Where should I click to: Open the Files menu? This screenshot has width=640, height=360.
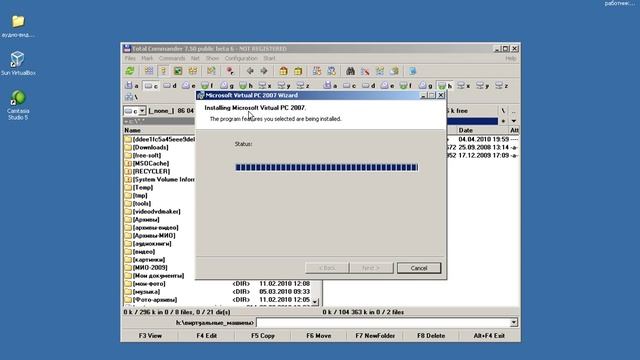(130, 58)
